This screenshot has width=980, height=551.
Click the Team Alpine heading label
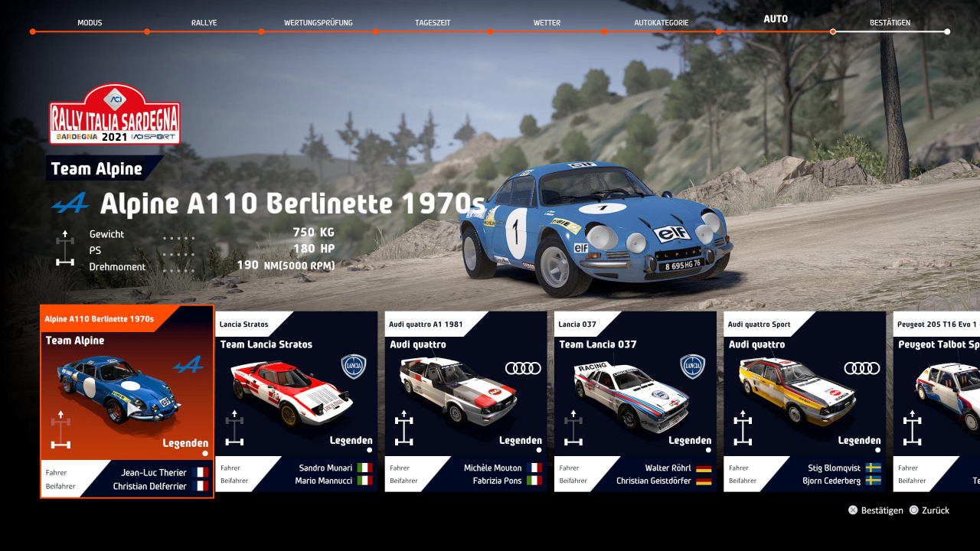(96, 169)
